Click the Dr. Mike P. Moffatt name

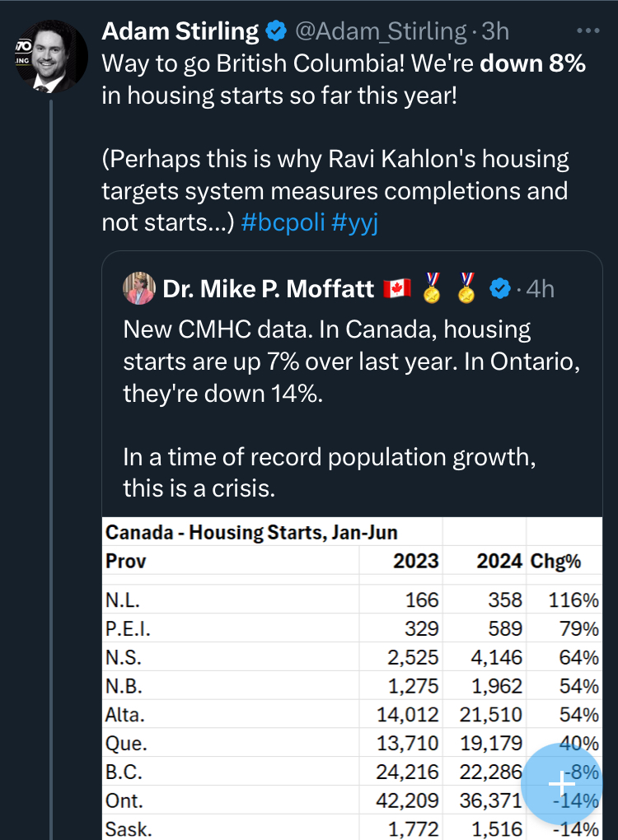267,288
